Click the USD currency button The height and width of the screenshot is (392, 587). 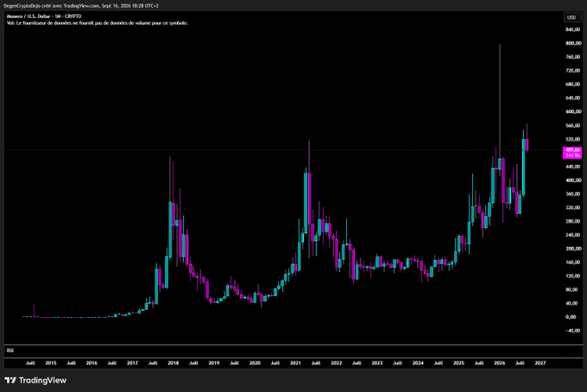tap(571, 17)
